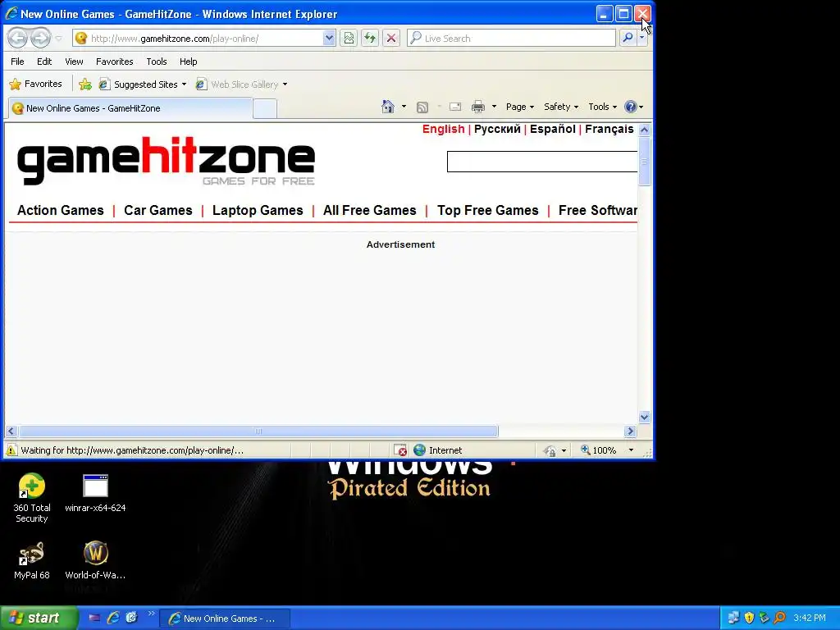Click the status bar warning icon
The image size is (840, 630).
pyautogui.click(x=11, y=450)
